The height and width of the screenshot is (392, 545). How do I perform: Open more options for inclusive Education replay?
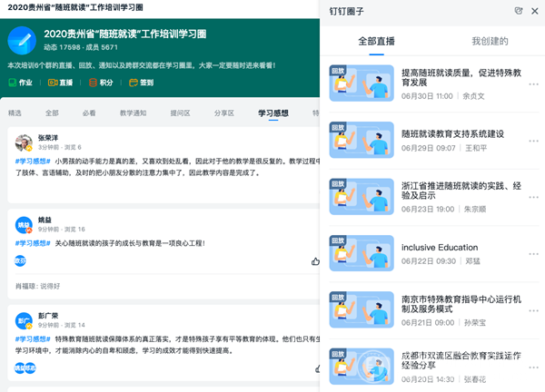[533, 253]
